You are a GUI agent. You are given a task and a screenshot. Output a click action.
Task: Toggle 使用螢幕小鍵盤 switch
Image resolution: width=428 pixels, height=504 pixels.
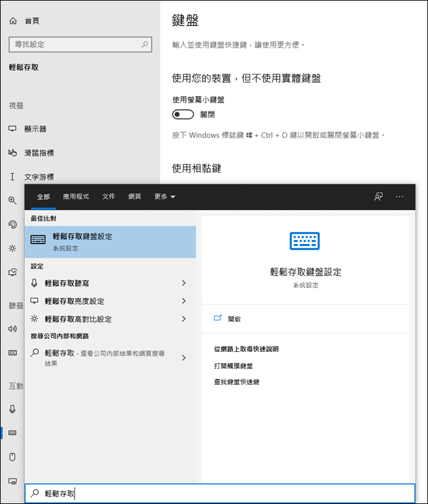[x=183, y=115]
